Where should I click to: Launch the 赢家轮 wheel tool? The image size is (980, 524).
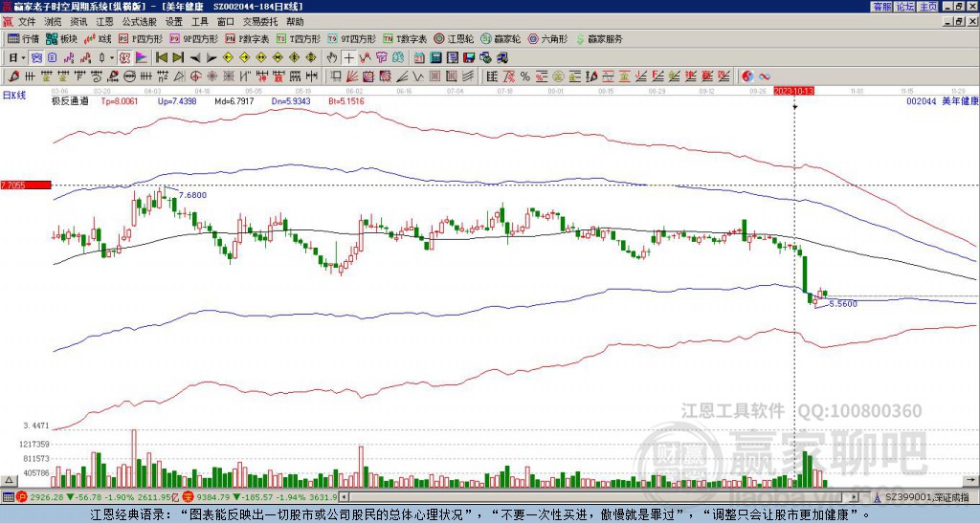coord(501,38)
